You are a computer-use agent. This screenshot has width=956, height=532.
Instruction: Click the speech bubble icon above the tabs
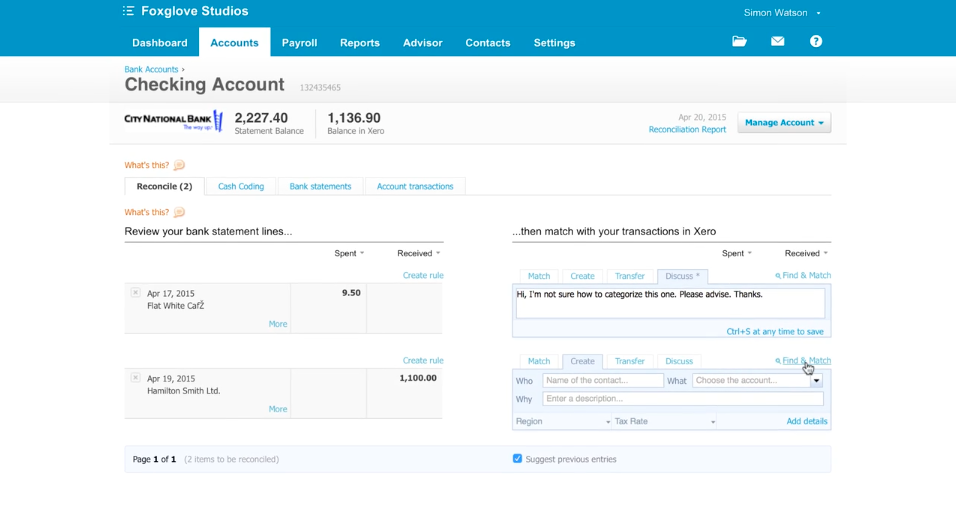[x=179, y=165]
